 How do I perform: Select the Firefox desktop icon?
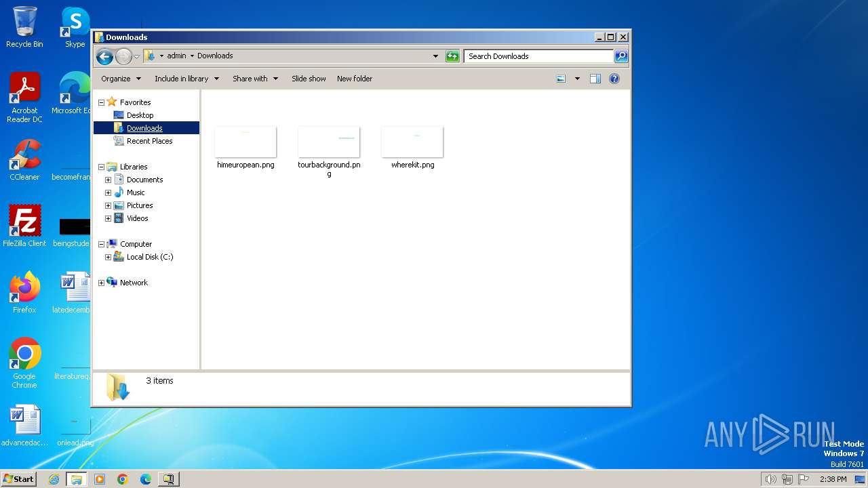[24, 293]
